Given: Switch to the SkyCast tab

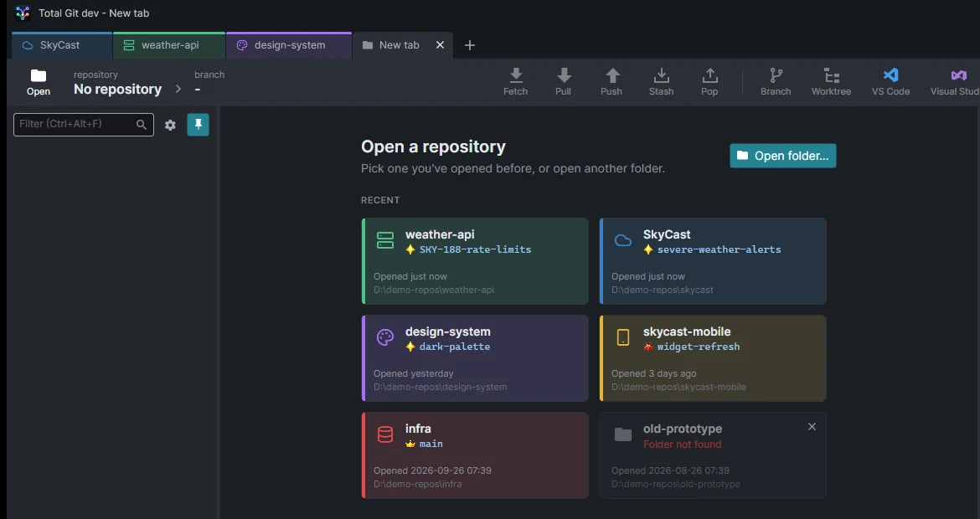Looking at the screenshot, I should (x=62, y=45).
